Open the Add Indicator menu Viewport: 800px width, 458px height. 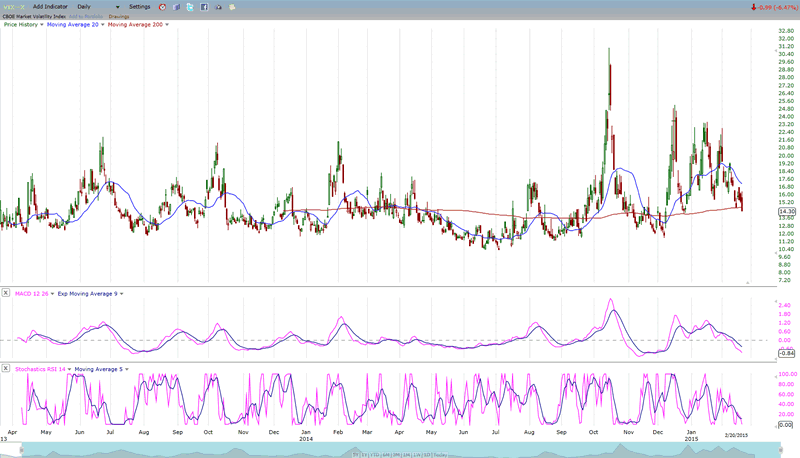point(50,7)
